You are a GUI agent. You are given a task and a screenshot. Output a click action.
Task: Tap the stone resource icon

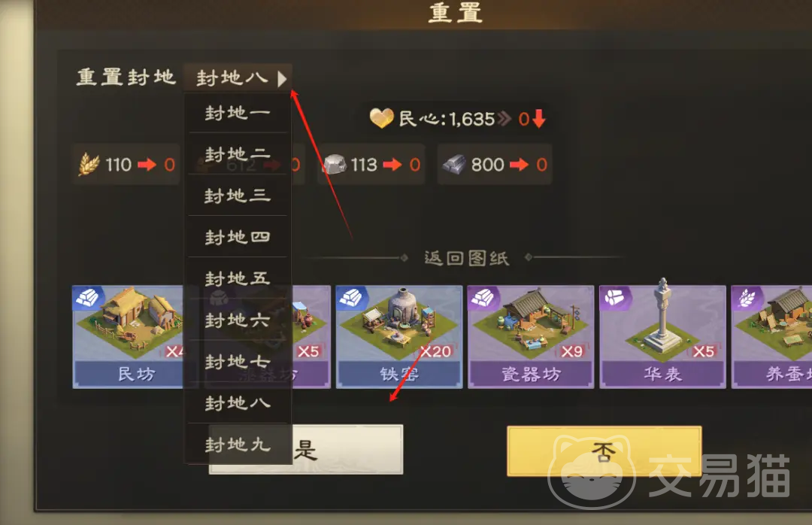(335, 164)
